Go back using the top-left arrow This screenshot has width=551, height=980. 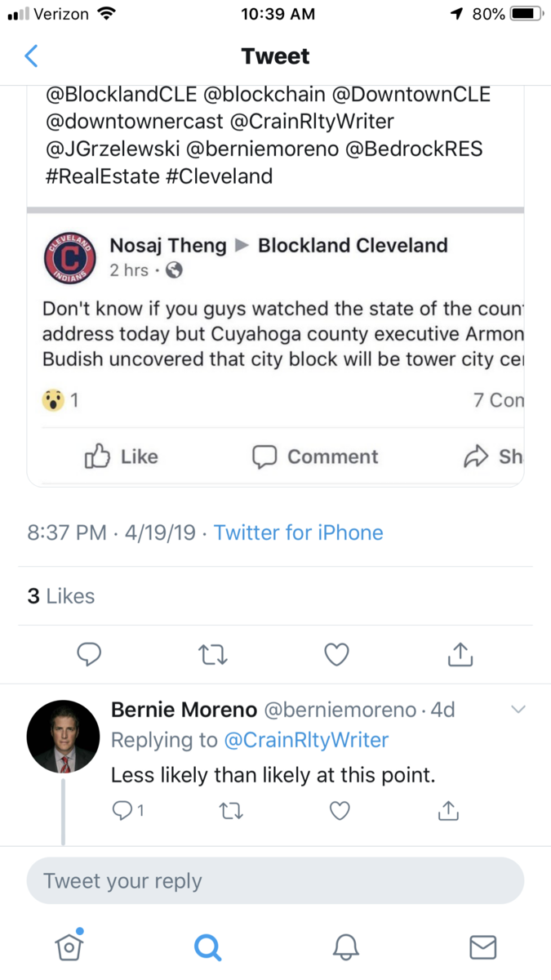click(x=31, y=56)
